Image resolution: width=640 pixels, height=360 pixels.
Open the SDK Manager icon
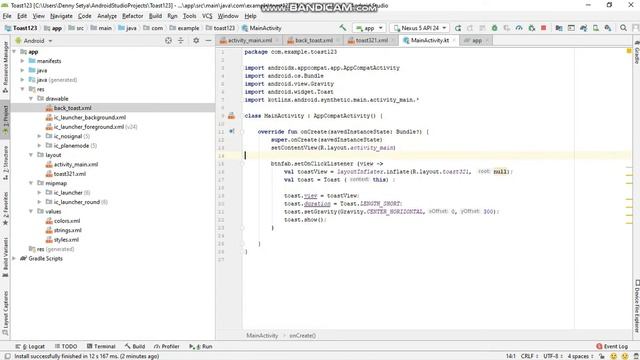click(x=608, y=28)
